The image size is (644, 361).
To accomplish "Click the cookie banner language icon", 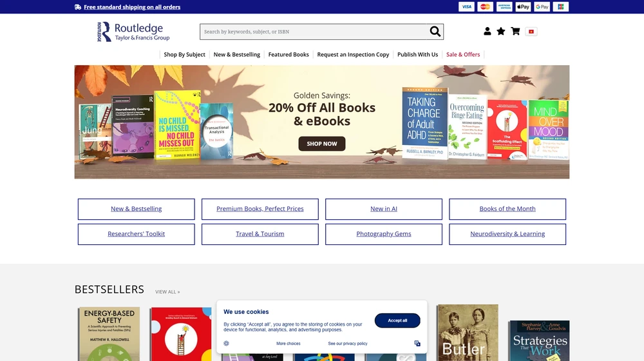I will (417, 344).
